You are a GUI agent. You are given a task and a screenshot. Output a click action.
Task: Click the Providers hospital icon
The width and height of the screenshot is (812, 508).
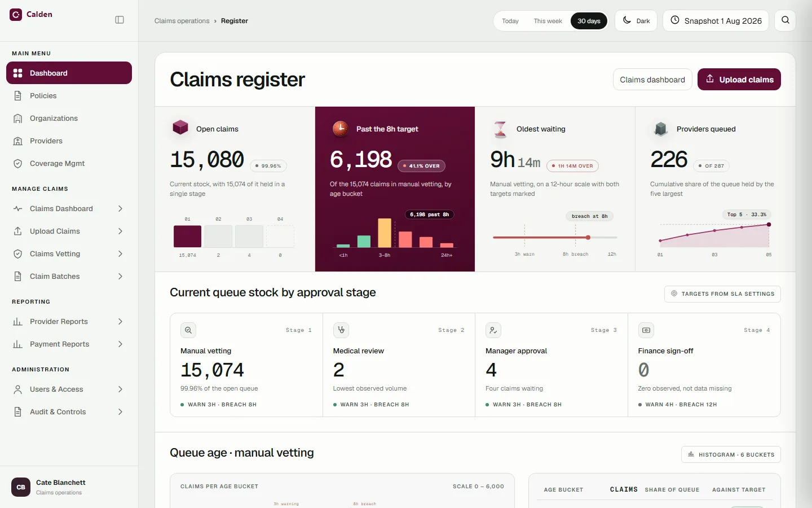18,141
